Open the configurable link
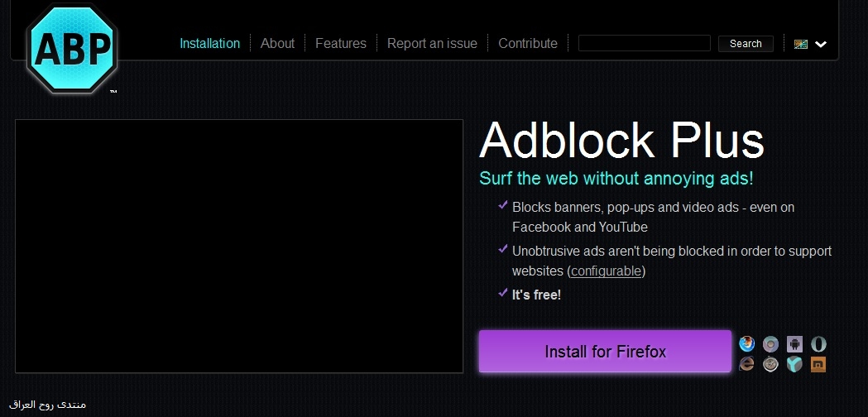The height and width of the screenshot is (417, 868). 607,271
